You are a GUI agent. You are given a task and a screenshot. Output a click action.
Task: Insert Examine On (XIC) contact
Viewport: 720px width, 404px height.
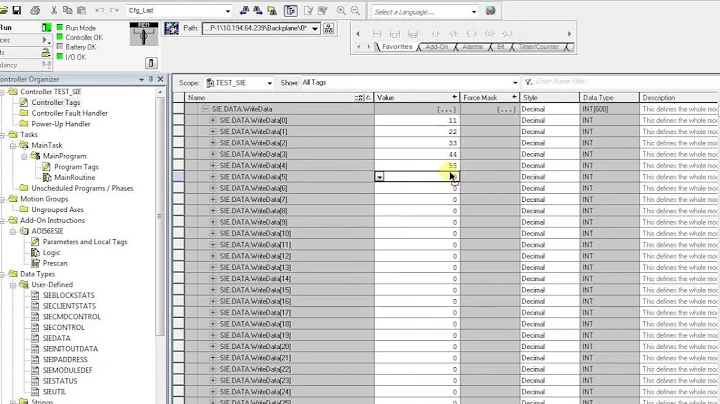pos(434,34)
